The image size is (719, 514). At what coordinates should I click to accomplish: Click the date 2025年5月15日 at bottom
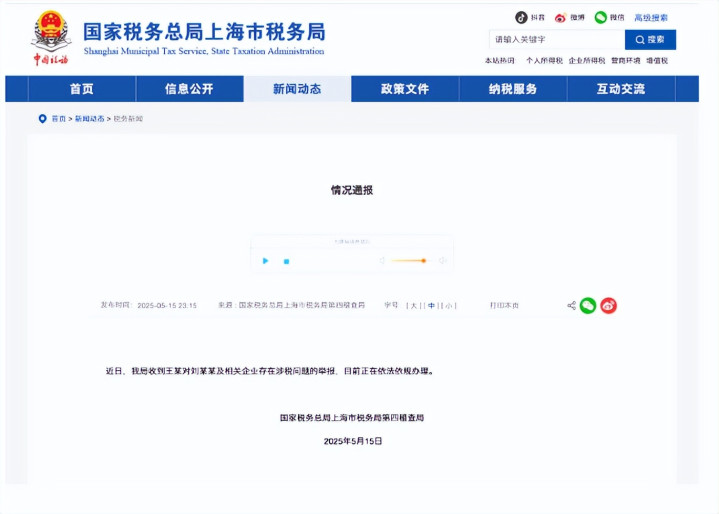tap(353, 441)
